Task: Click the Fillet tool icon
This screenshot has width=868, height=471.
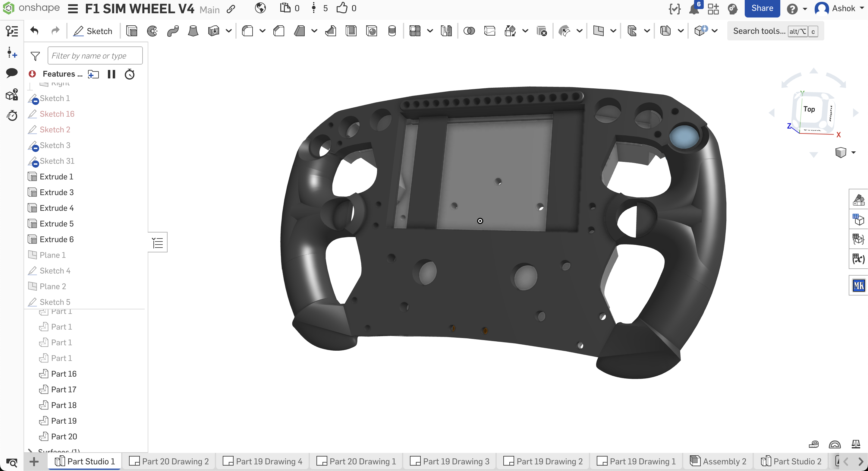Action: [248, 31]
